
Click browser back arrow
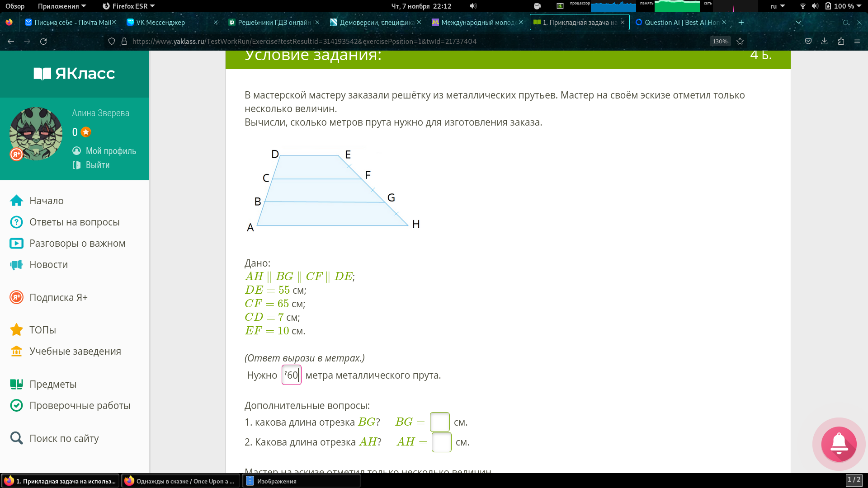pyautogui.click(x=11, y=41)
